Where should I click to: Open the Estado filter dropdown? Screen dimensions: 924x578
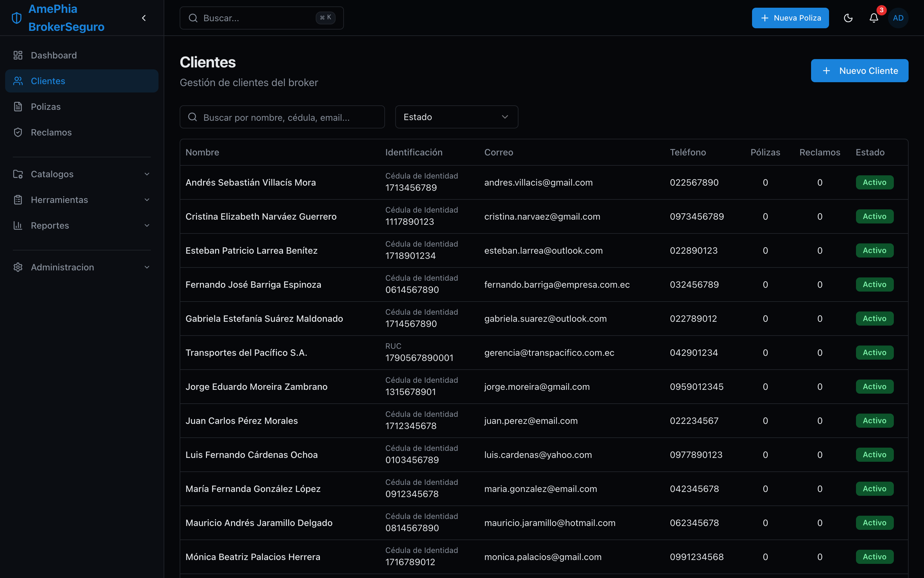(x=456, y=117)
